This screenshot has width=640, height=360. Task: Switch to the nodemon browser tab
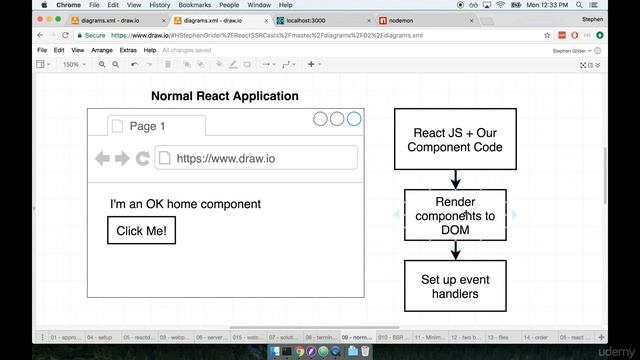(x=427, y=20)
